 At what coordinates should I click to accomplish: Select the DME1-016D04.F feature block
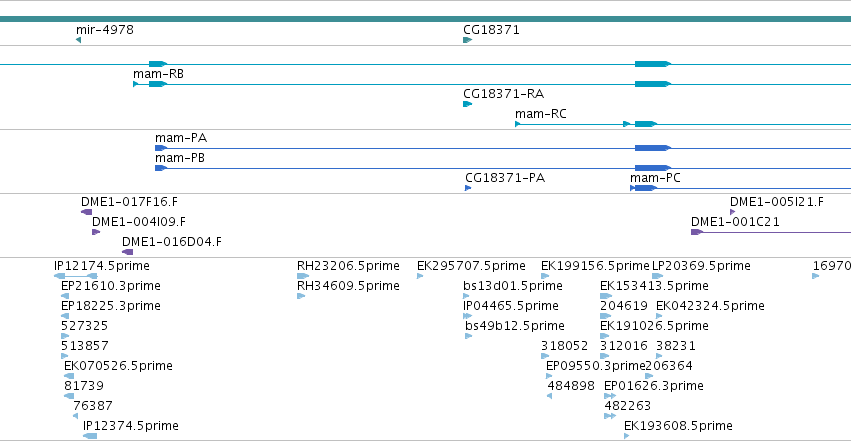coord(128,252)
